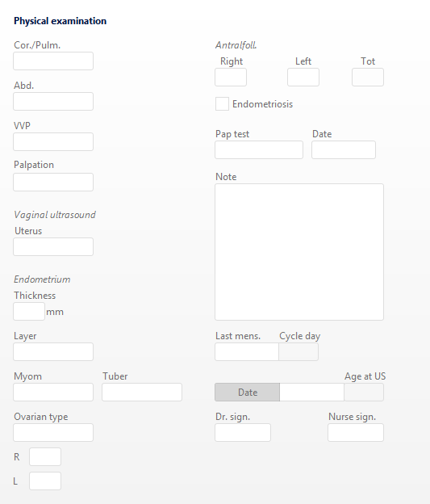Screen dimensions: 430x504
Task: Select the Abd. text field
Action: point(53,102)
